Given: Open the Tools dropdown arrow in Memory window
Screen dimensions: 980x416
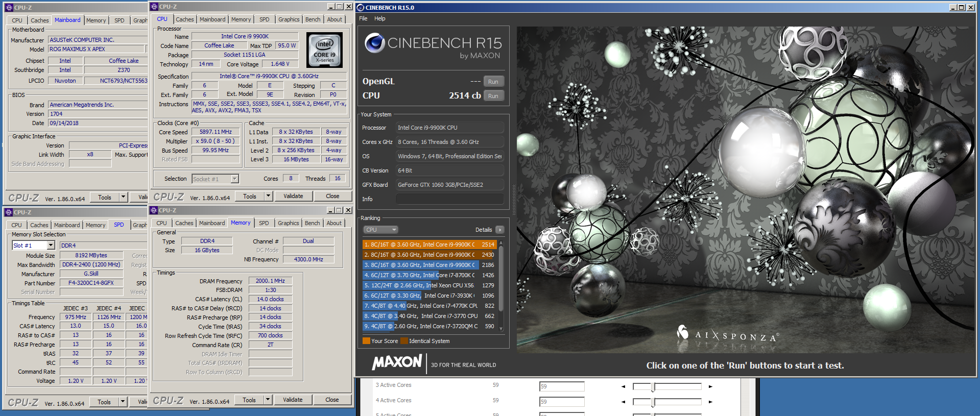Looking at the screenshot, I should pyautogui.click(x=268, y=400).
